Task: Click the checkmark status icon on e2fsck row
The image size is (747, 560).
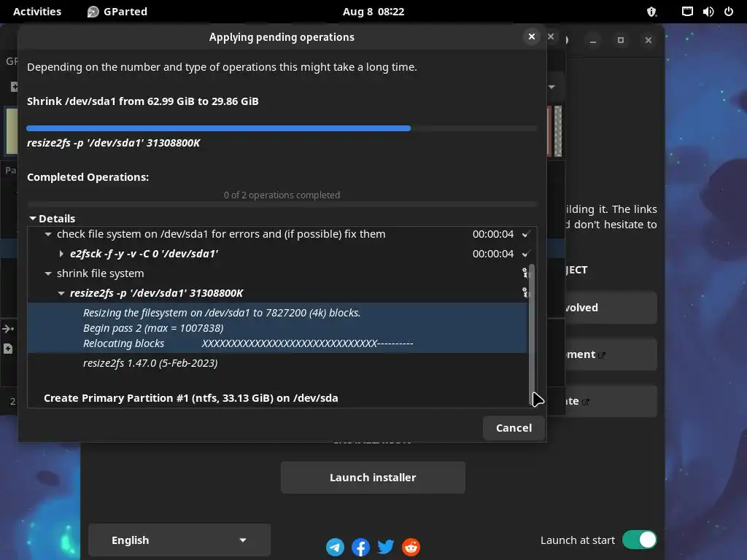Action: pyautogui.click(x=525, y=254)
